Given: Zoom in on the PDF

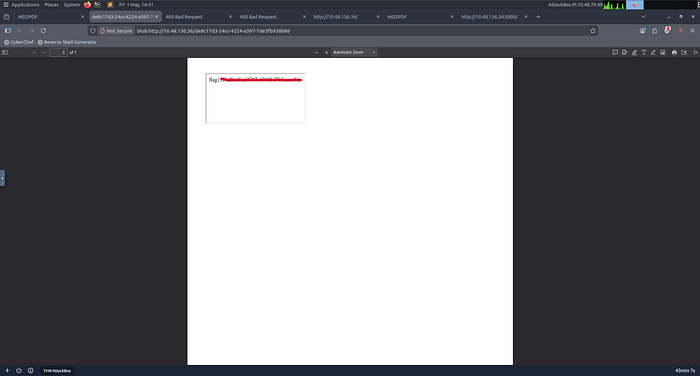Looking at the screenshot, I should (326, 52).
